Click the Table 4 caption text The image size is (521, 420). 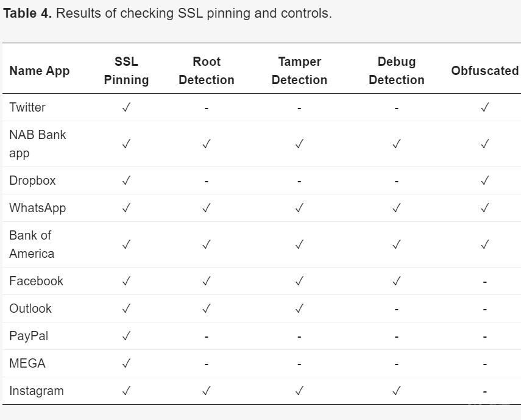coord(168,13)
